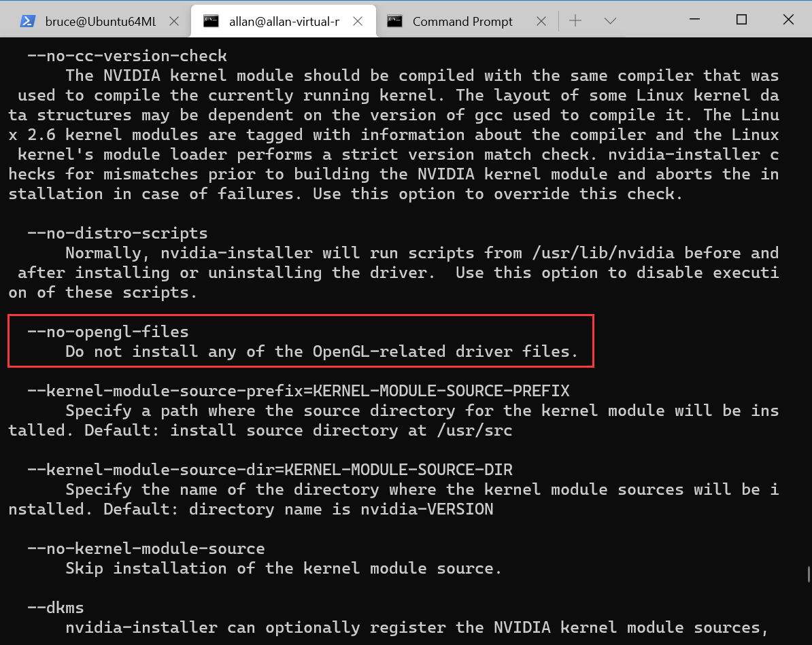This screenshot has height=645, width=812.
Task: Click the line starting 'after installing or uninstalling'
Action: [x=399, y=273]
